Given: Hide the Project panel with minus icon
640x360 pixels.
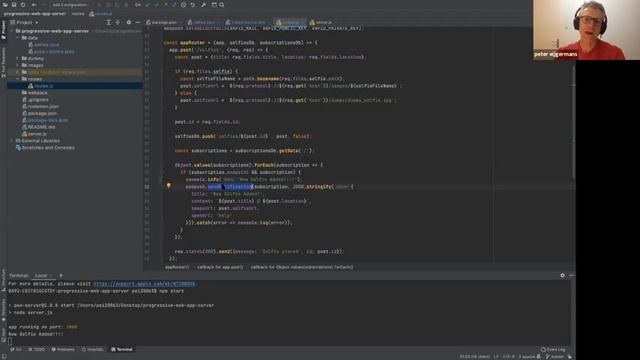Looking at the screenshot, I should pyautogui.click(x=138, y=22).
